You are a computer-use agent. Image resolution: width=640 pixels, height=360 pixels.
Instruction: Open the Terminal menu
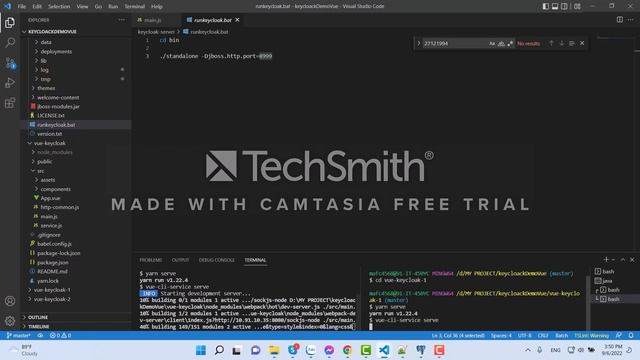[134, 6]
